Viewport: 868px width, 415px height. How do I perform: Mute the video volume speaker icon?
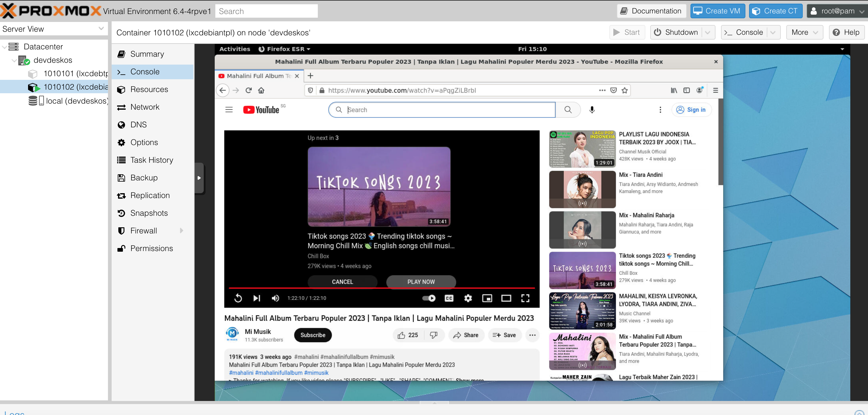(275, 298)
